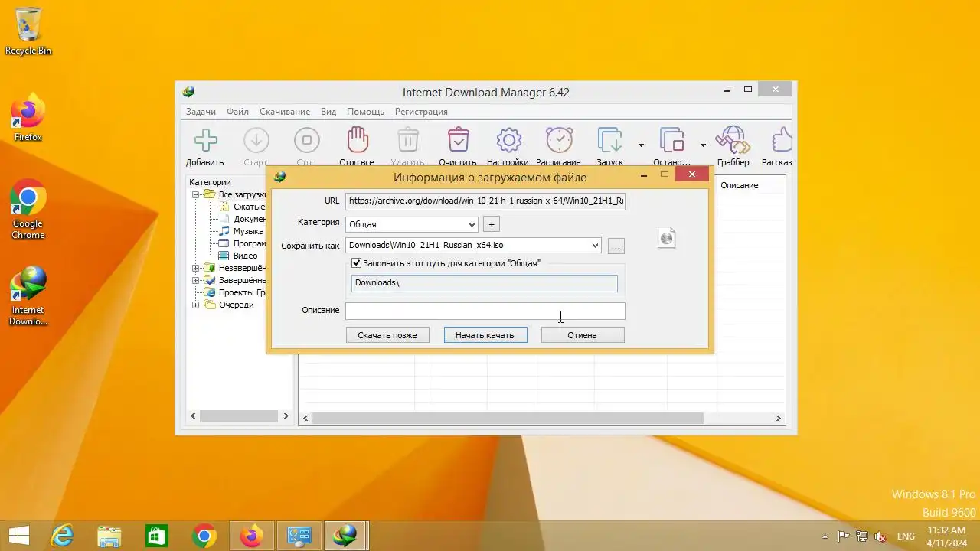Viewport: 980px width, 551px height.
Task: Select Internet Download Manager desktop shortcut
Action: tap(28, 295)
